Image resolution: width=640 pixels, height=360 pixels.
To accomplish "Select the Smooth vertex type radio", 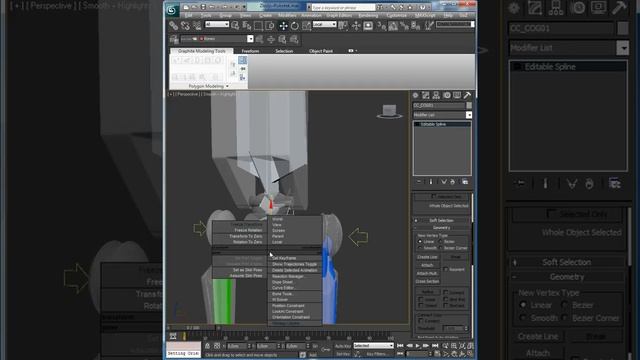I will (x=420, y=248).
